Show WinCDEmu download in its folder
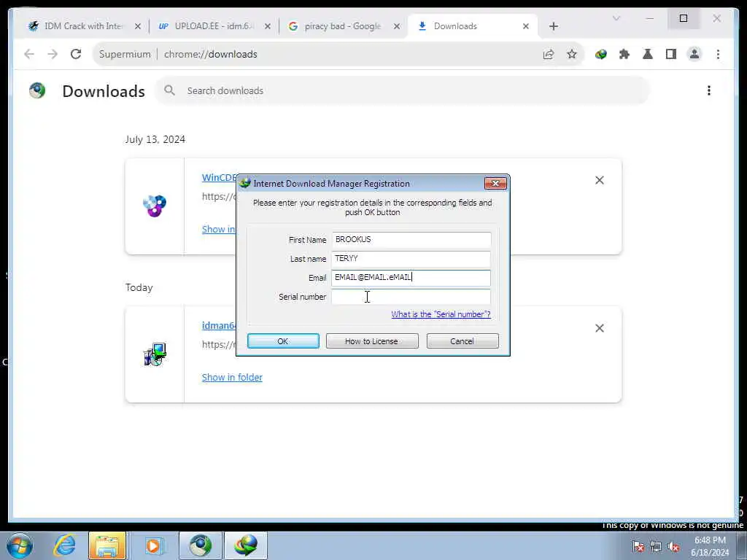747x560 pixels. coord(219,229)
